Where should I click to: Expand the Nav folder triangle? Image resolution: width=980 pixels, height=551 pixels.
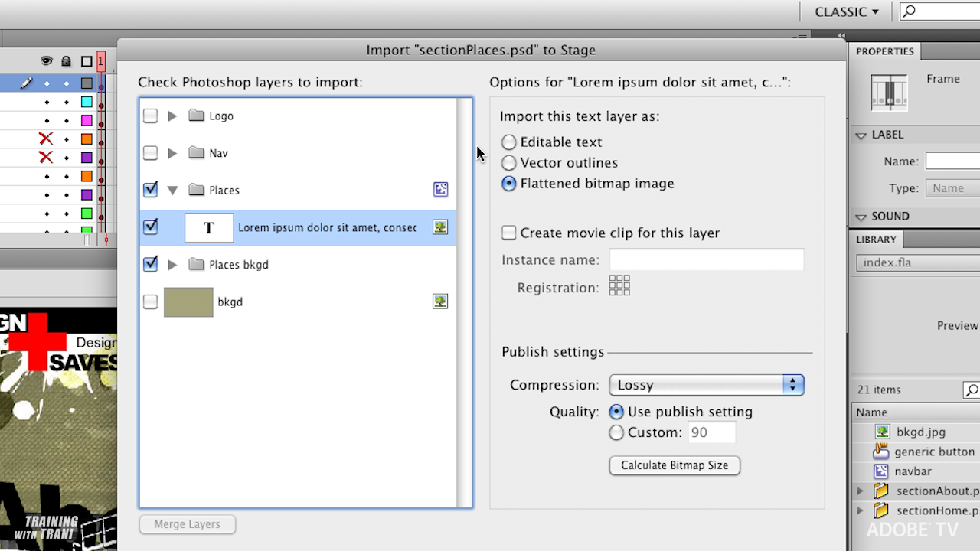(x=172, y=153)
